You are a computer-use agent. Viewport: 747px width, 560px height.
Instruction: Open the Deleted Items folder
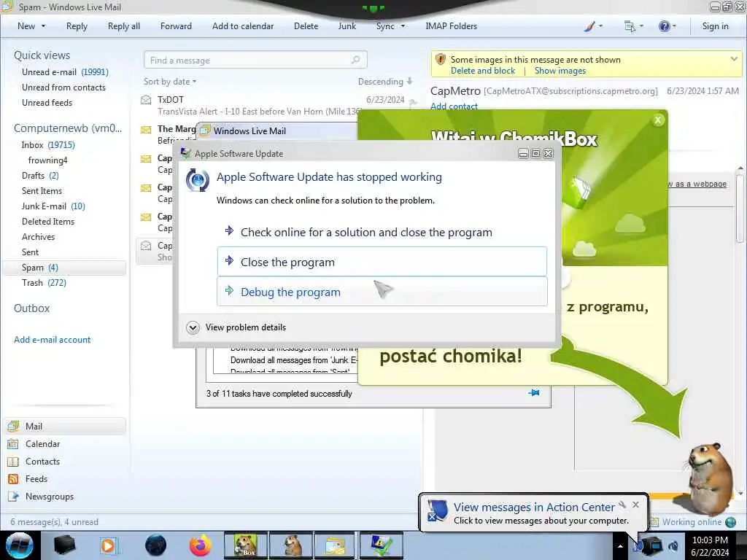(x=48, y=222)
